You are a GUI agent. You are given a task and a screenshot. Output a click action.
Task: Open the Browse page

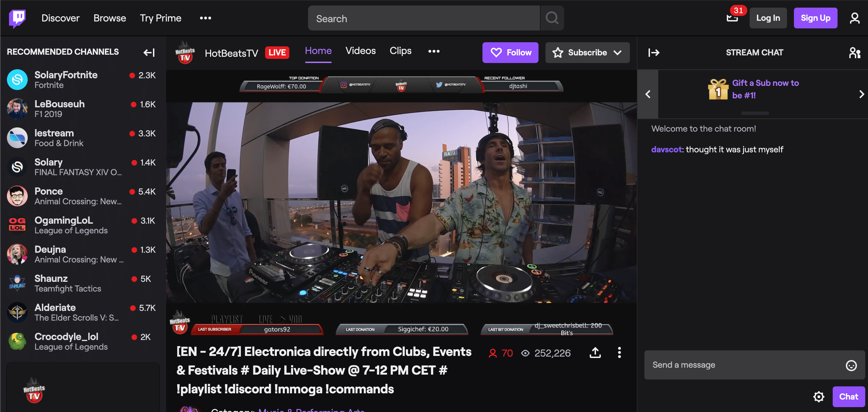point(110,18)
